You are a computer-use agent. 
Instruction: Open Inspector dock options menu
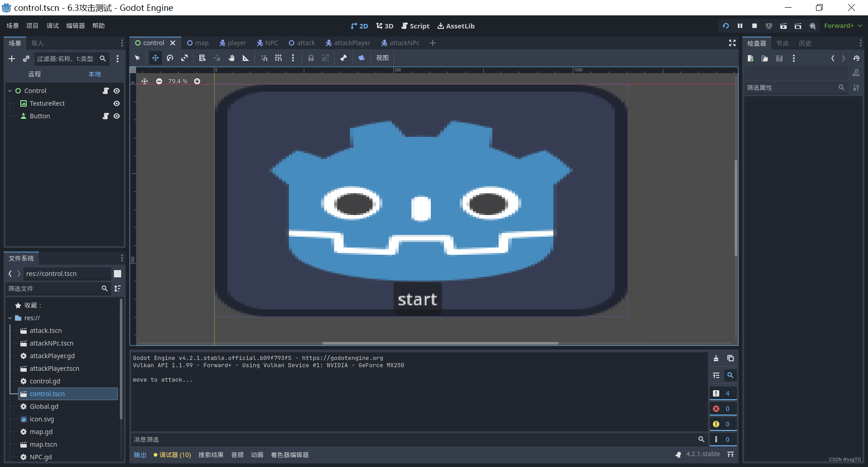pyautogui.click(x=860, y=43)
